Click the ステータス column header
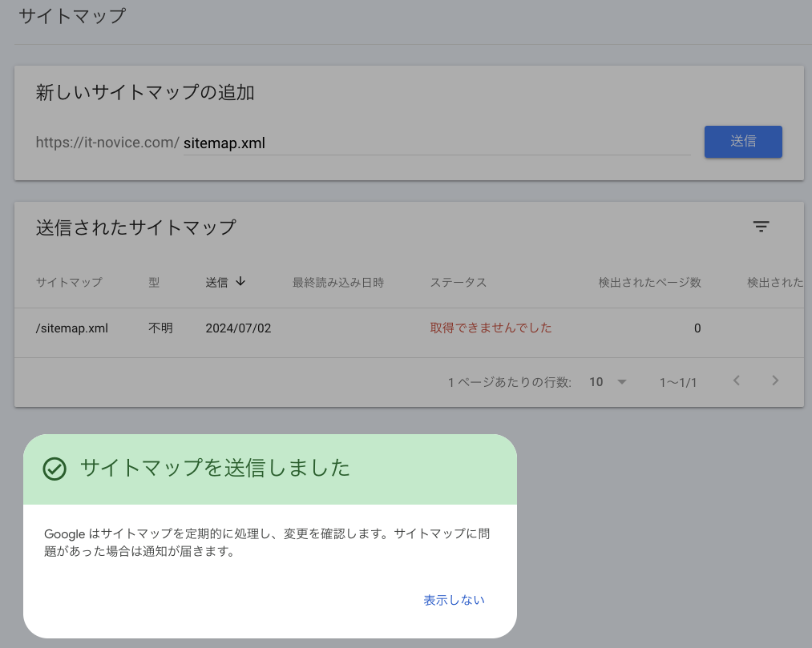812x648 pixels. pos(458,282)
